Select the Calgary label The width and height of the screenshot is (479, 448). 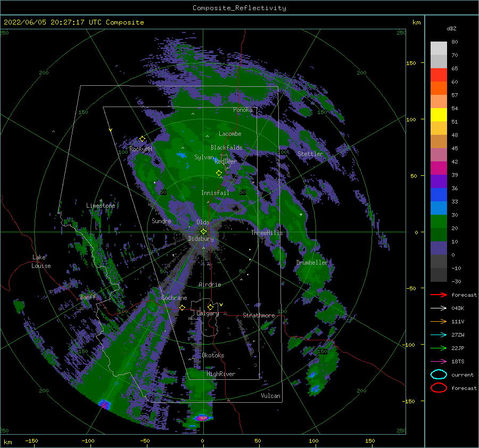208,313
